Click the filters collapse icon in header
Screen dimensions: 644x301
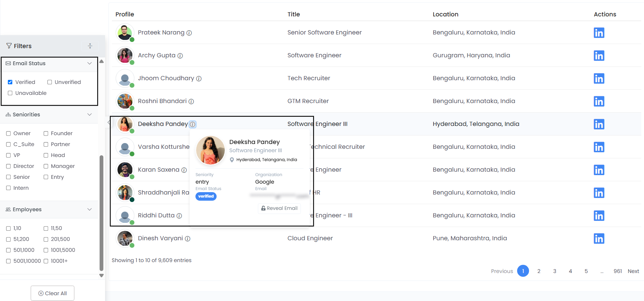pos(90,46)
